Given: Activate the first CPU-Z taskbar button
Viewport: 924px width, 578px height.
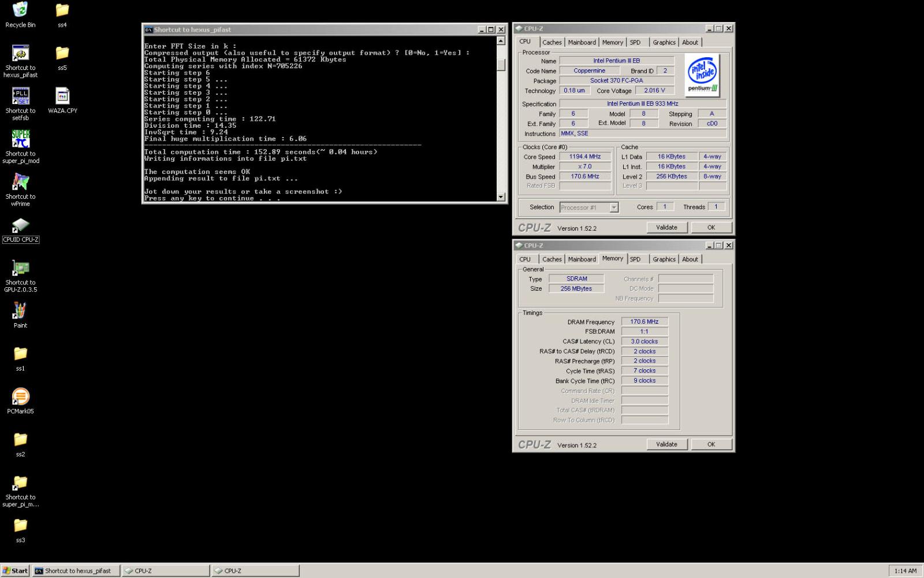Looking at the screenshot, I should click(166, 570).
